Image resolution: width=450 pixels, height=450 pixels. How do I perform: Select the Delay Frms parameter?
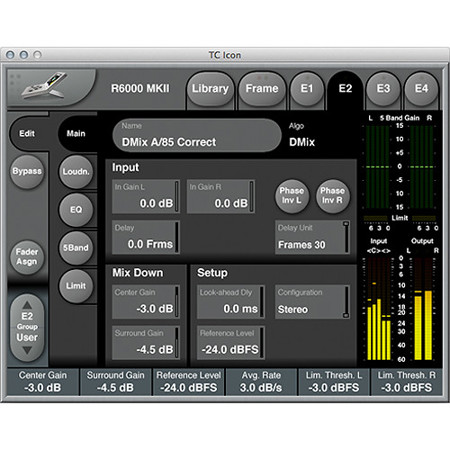point(146,237)
